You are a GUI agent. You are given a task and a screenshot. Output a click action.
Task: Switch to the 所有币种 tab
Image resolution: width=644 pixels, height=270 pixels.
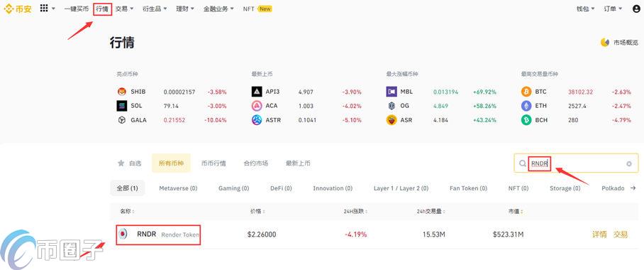point(171,163)
